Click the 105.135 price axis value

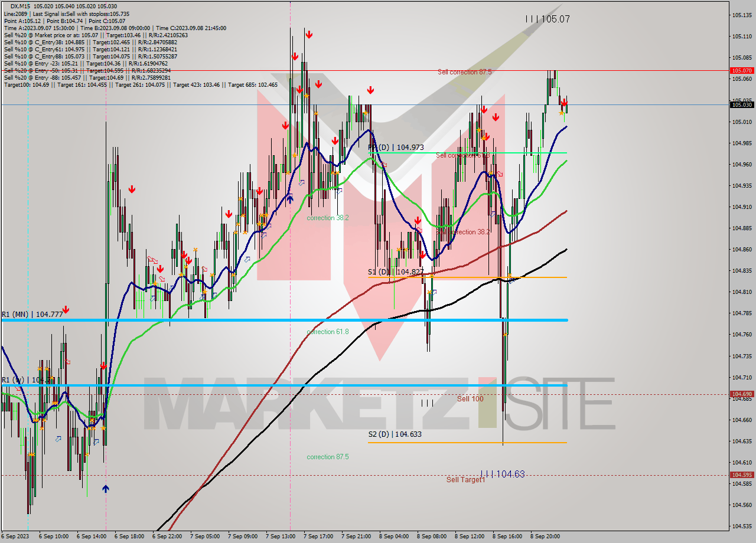coord(742,15)
